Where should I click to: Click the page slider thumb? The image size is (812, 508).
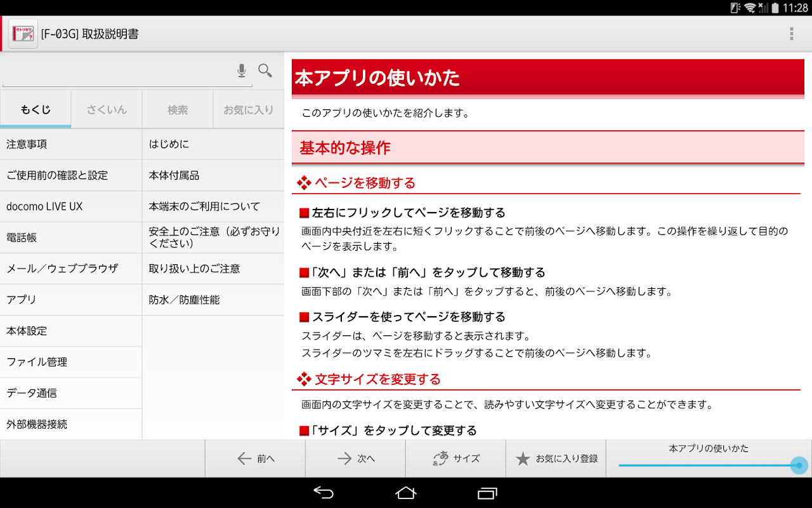tap(799, 465)
